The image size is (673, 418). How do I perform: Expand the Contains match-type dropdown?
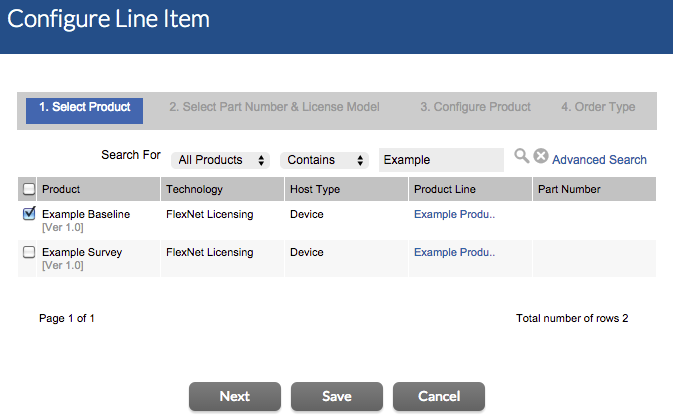pyautogui.click(x=326, y=160)
